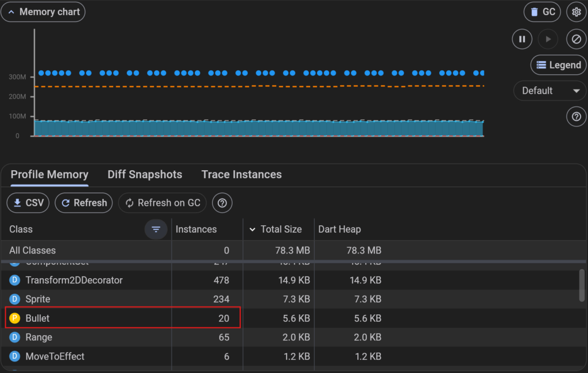Open Profile Memory help icon
The image size is (588, 373).
tap(222, 203)
